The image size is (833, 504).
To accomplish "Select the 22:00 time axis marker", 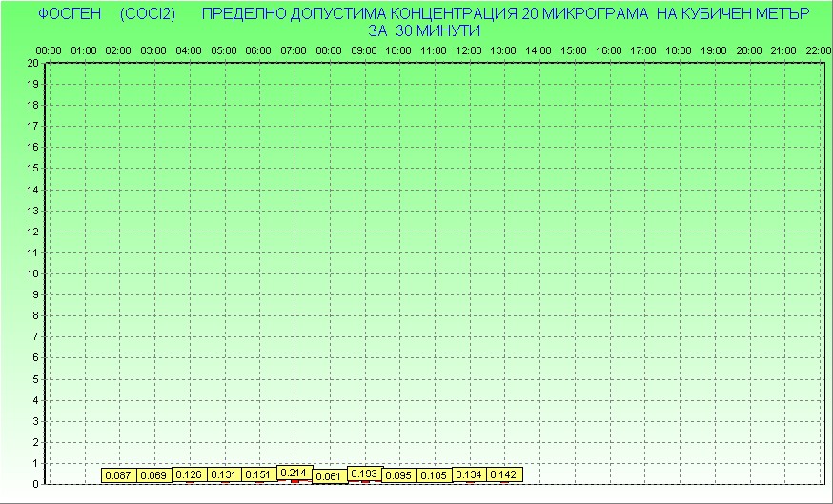I will [819, 50].
